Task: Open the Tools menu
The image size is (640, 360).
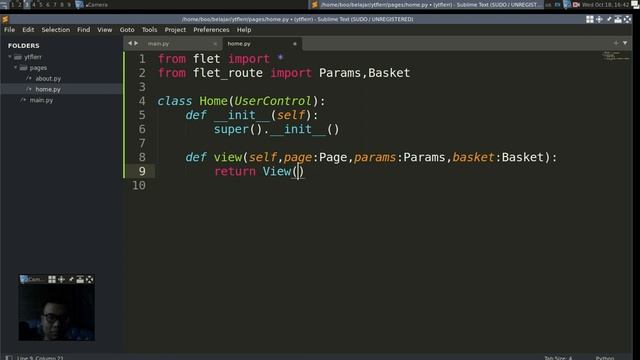Action: pyautogui.click(x=149, y=30)
